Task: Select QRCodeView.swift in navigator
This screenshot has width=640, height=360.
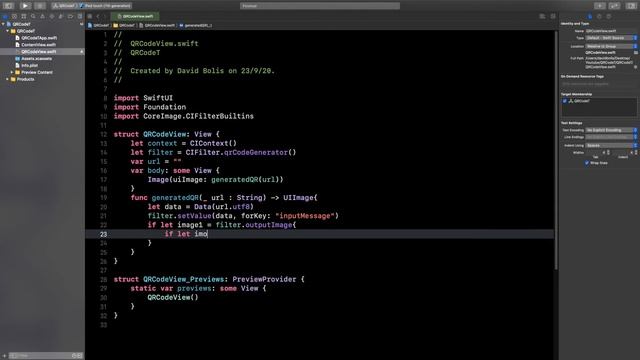Action: pos(39,52)
